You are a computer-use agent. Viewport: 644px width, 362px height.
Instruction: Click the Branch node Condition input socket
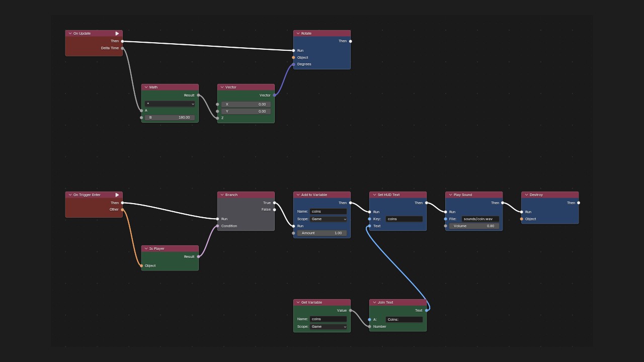point(218,226)
